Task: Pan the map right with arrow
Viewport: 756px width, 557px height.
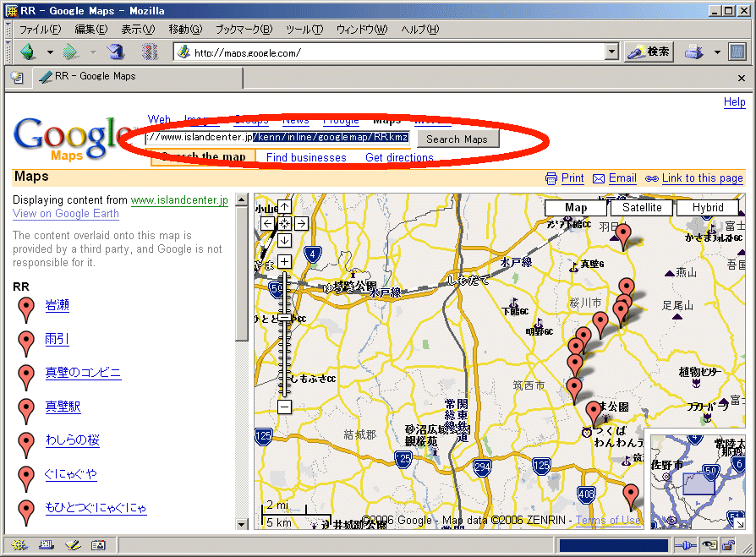Action: [301, 224]
